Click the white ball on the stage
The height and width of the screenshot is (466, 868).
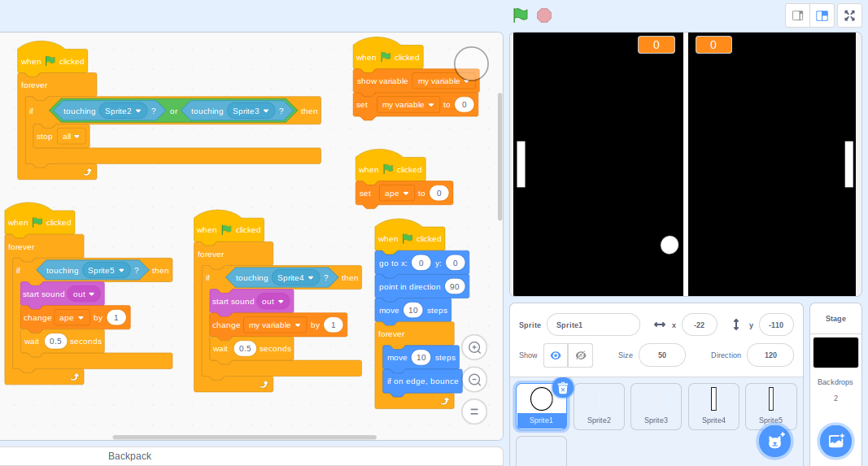(670, 245)
